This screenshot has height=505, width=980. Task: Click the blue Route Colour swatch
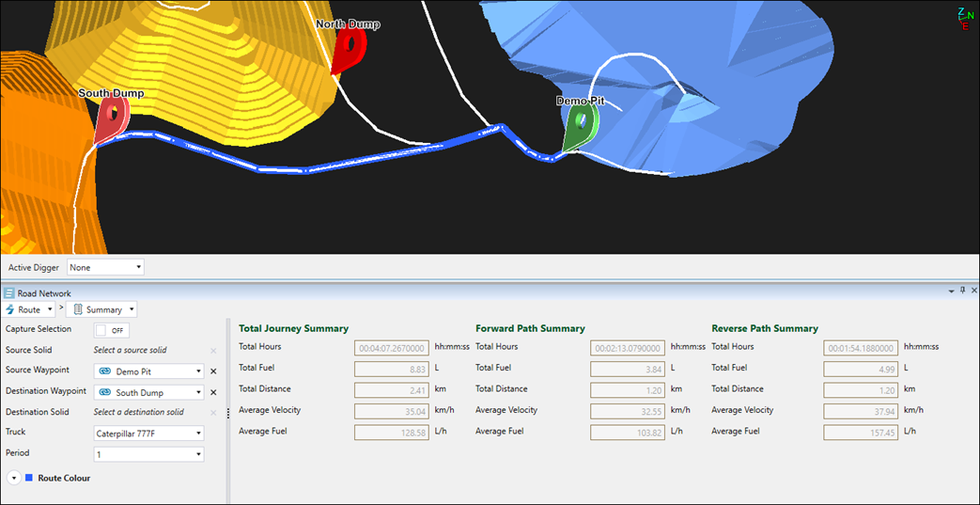(x=29, y=478)
